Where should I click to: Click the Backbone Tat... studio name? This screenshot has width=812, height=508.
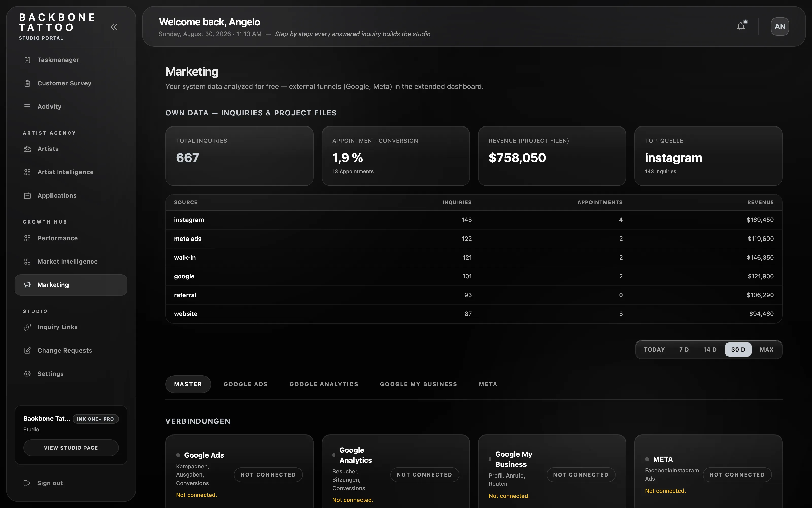tap(47, 419)
